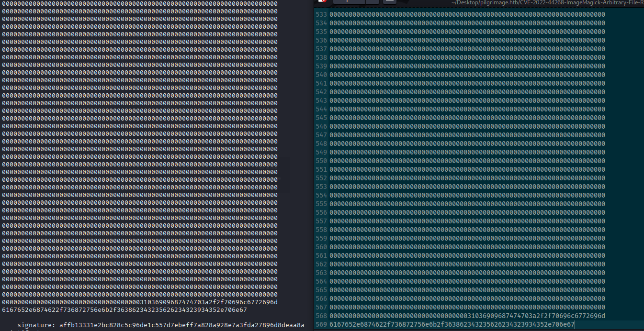The width and height of the screenshot is (644, 331).
Task: Select line number 567 in the editor gutter
Action: coord(321,307)
